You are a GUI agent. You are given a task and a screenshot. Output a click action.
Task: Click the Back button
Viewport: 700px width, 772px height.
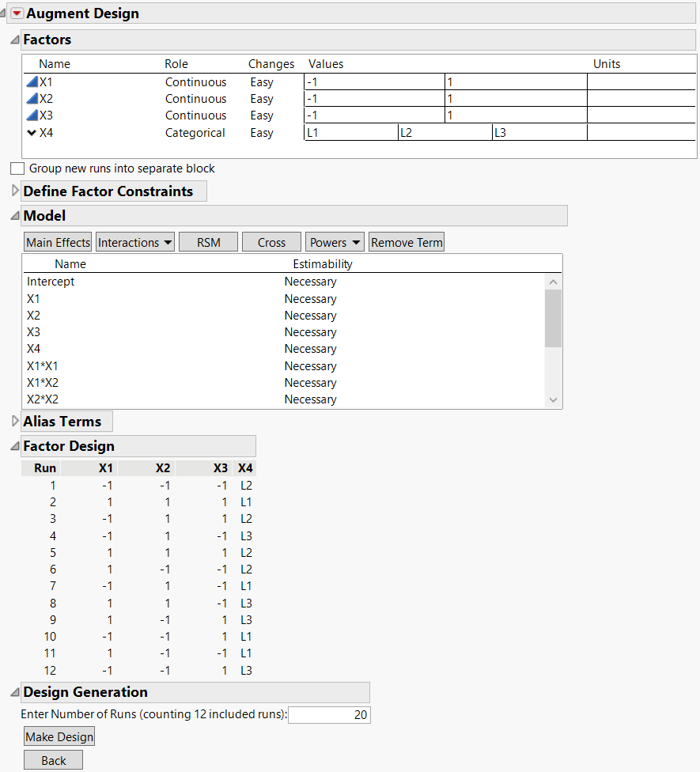click(53, 760)
